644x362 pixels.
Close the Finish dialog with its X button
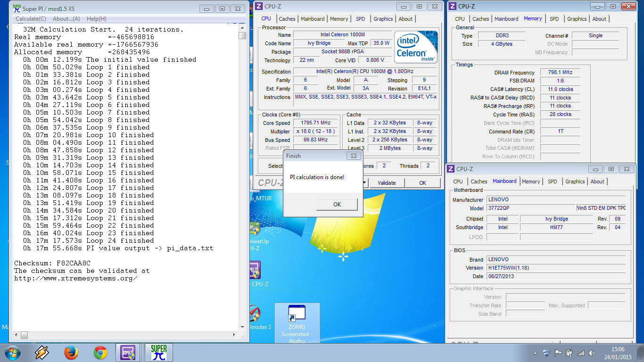coord(354,156)
